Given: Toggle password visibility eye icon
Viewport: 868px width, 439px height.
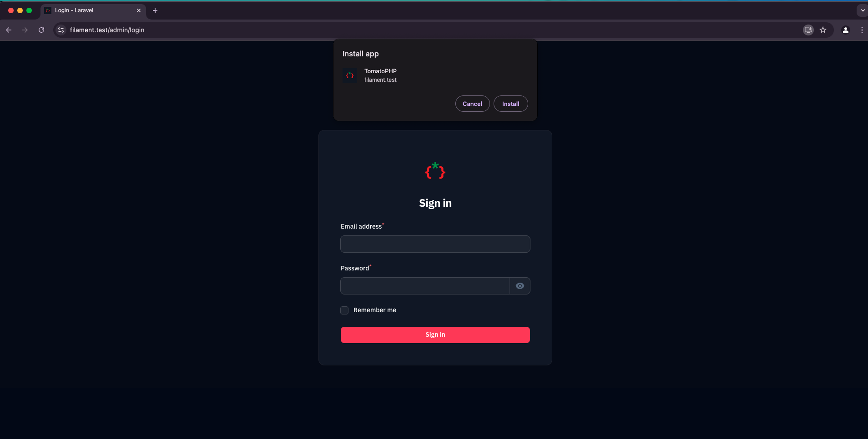Looking at the screenshot, I should coord(520,286).
